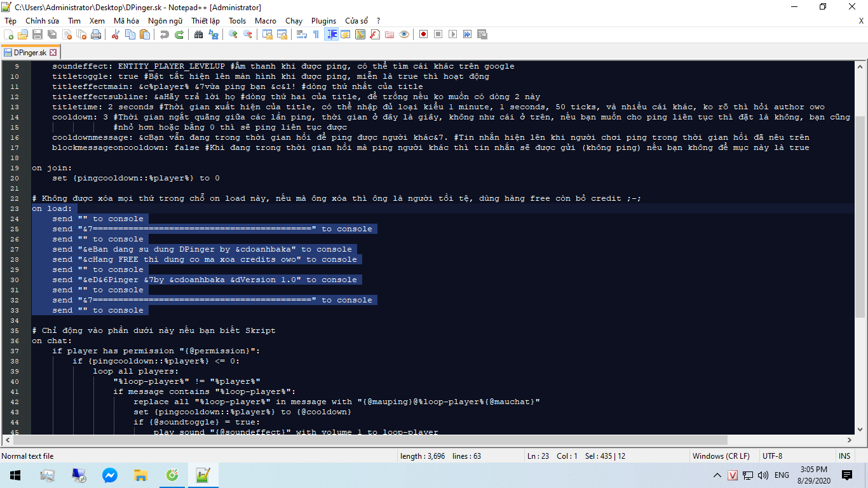Click the vertical scrollbar down arrow
The width and height of the screenshot is (868, 488).
coord(860,430)
